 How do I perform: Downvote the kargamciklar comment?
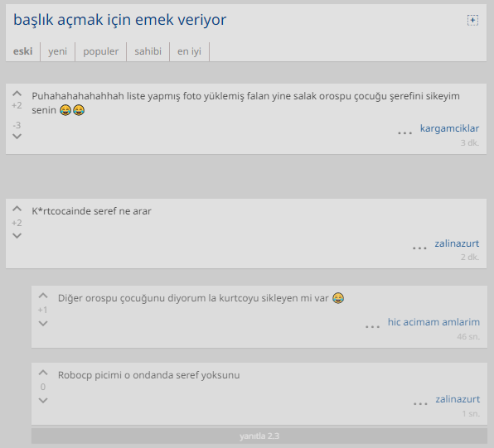17,137
